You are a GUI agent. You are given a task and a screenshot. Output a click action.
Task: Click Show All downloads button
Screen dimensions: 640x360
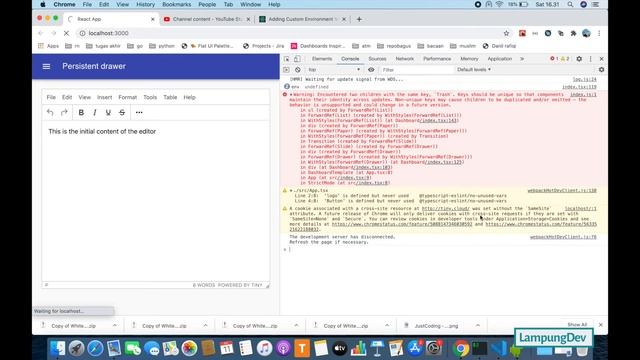tap(577, 325)
